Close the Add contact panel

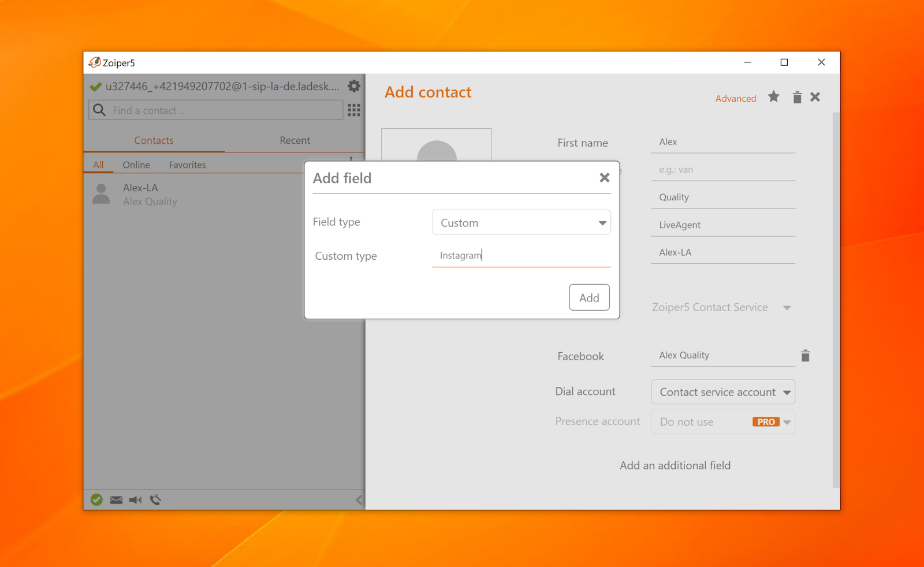(x=815, y=97)
